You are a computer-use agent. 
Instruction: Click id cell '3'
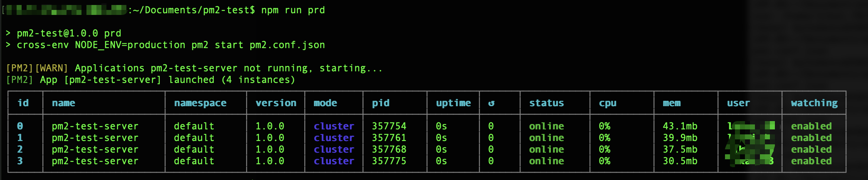click(x=20, y=161)
